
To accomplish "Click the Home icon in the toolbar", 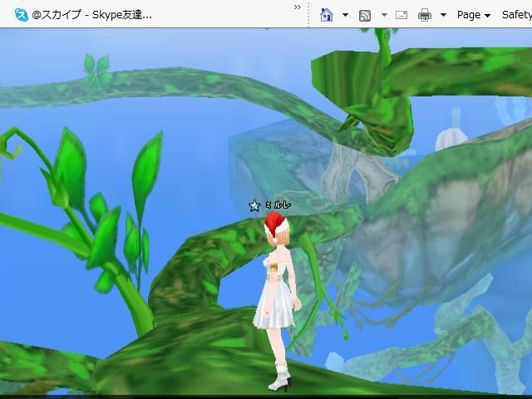I will [327, 14].
